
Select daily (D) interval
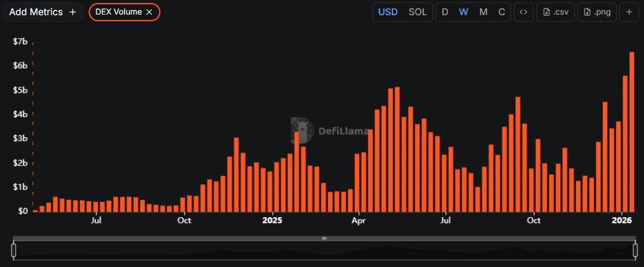click(445, 12)
